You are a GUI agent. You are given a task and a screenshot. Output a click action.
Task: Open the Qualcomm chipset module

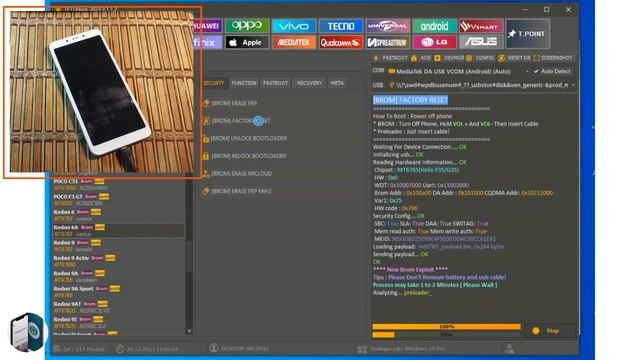[x=340, y=42]
